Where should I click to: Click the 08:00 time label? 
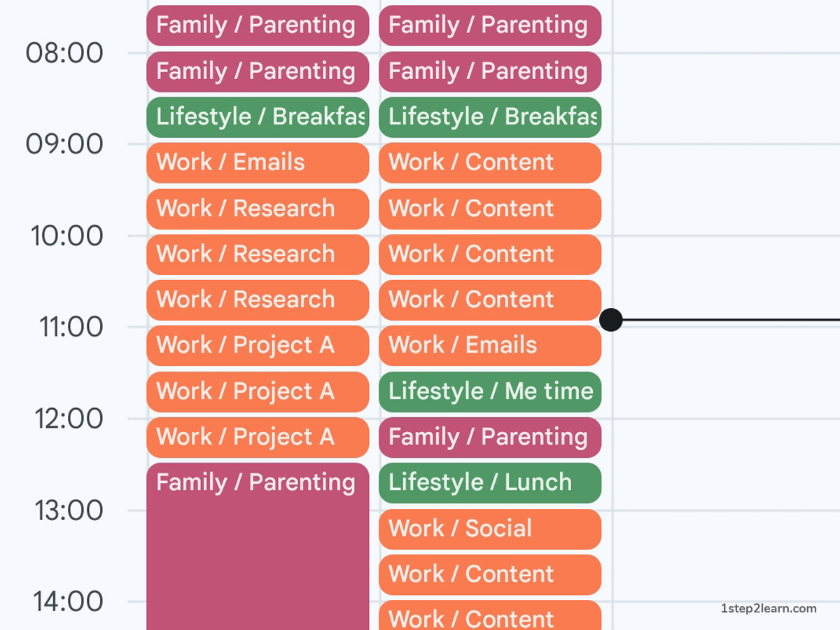(64, 52)
